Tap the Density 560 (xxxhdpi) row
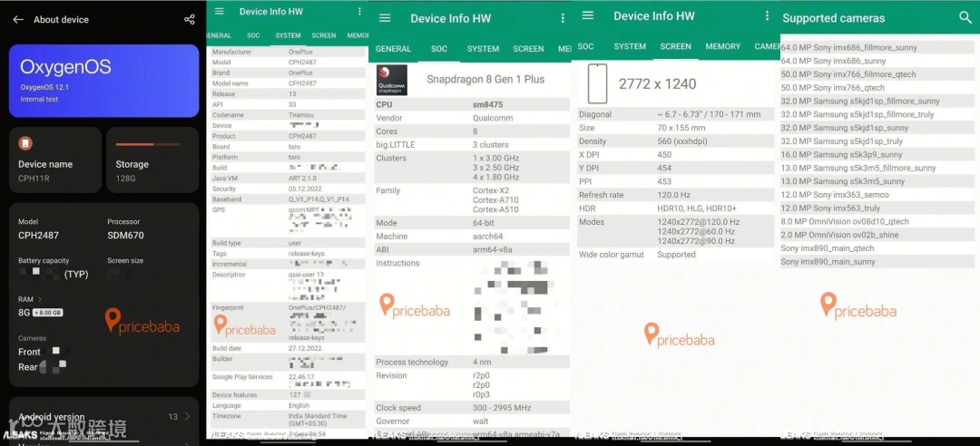 coord(677,141)
